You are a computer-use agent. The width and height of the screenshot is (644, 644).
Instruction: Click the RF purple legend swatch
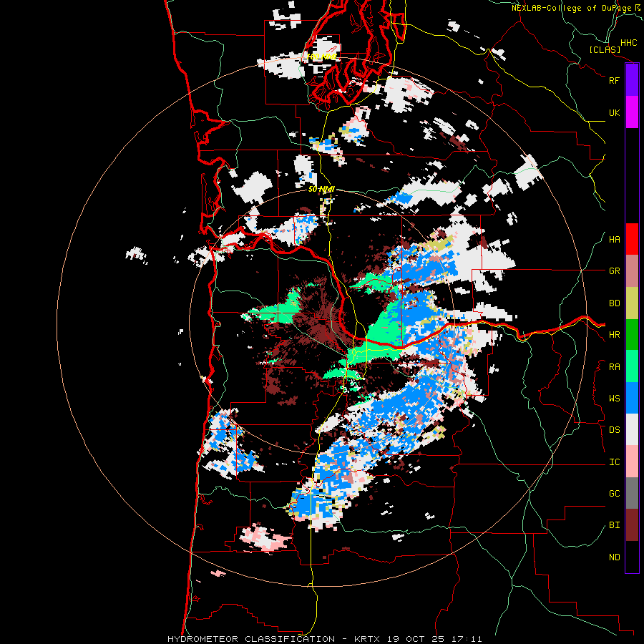632,80
